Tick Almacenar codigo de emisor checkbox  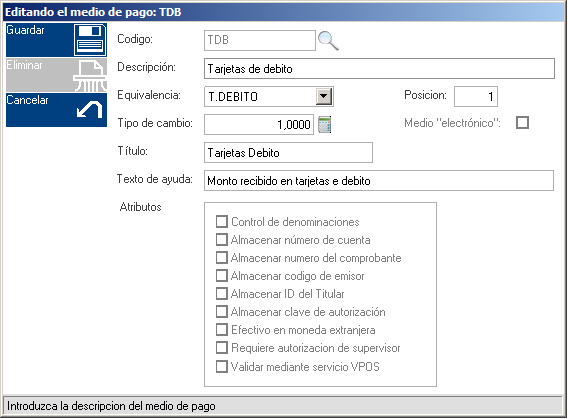[x=222, y=276]
